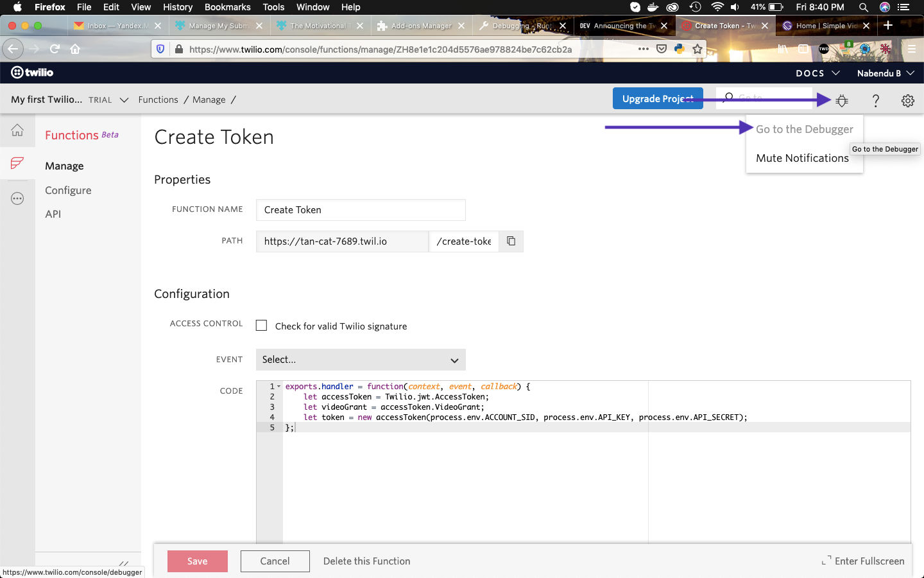Screen dimensions: 924x578
Task: Open API in the Functions sidebar
Action: (x=53, y=214)
